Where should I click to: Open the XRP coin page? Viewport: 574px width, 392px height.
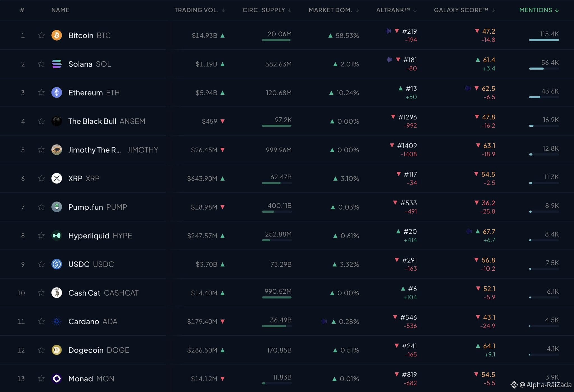(84, 178)
